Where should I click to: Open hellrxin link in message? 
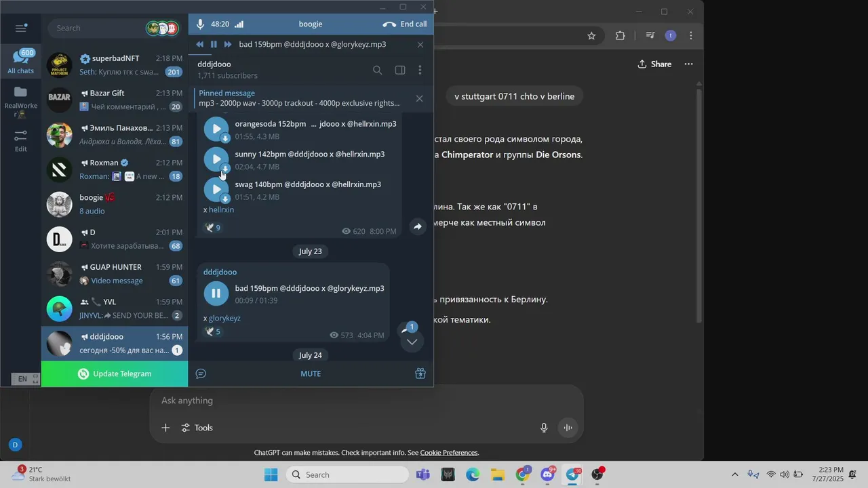[x=221, y=210]
